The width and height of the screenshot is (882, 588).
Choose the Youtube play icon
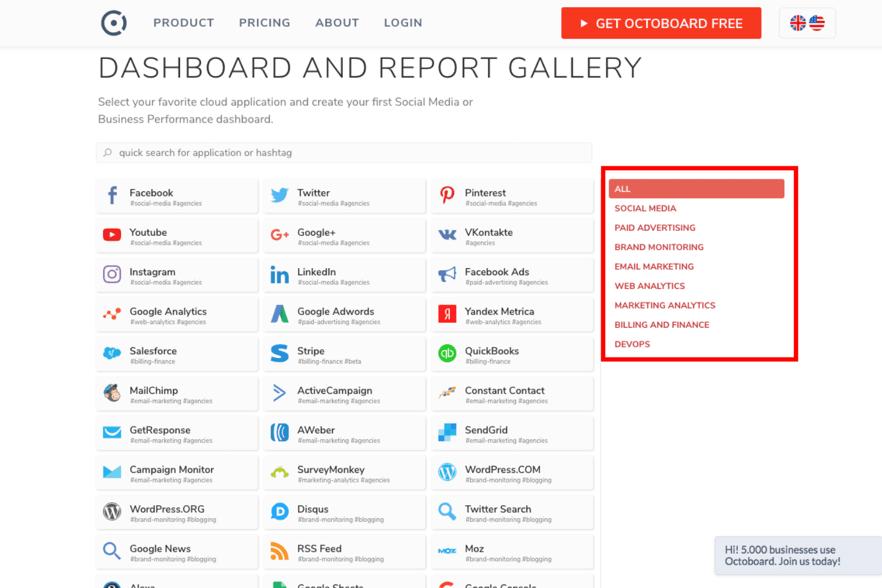[112, 235]
